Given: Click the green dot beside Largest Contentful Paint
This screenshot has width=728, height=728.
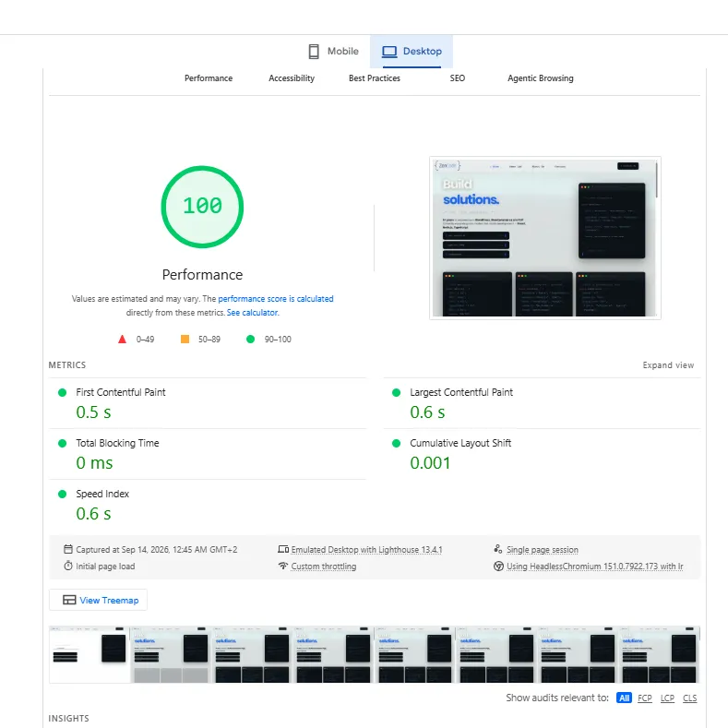Looking at the screenshot, I should [x=396, y=393].
